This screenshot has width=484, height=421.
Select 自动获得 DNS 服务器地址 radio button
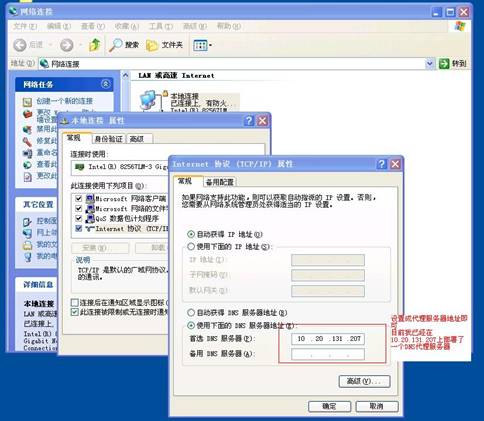pos(191,313)
